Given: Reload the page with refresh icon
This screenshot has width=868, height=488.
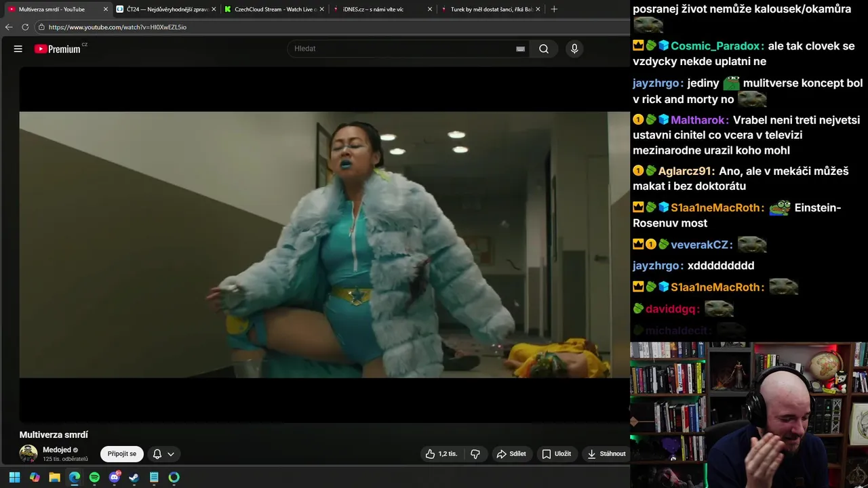Looking at the screenshot, I should tap(25, 27).
